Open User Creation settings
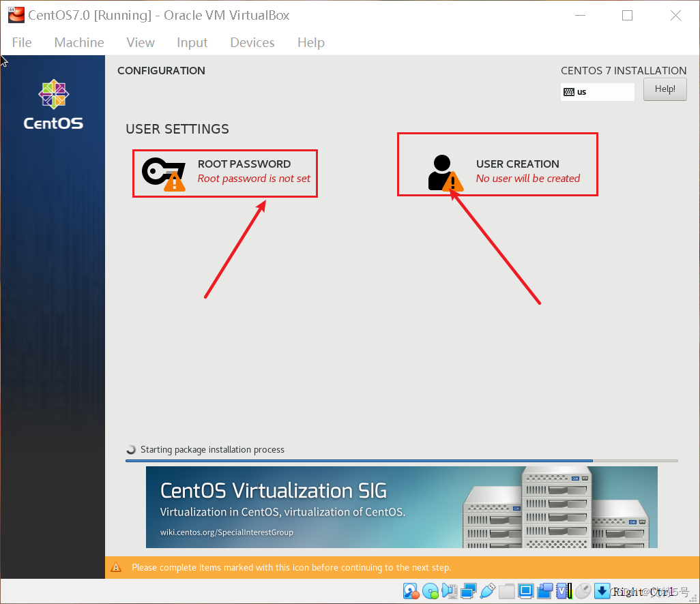 click(x=497, y=164)
